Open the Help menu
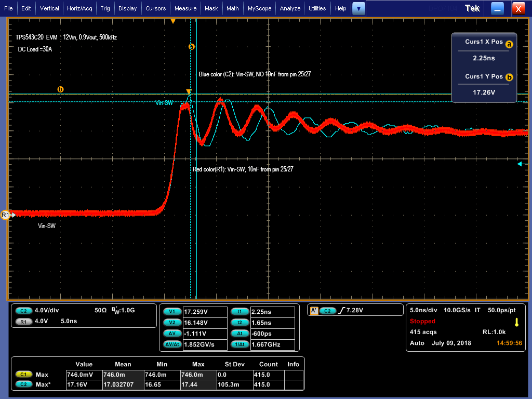Screen dimensions: 532x399 (341, 8)
